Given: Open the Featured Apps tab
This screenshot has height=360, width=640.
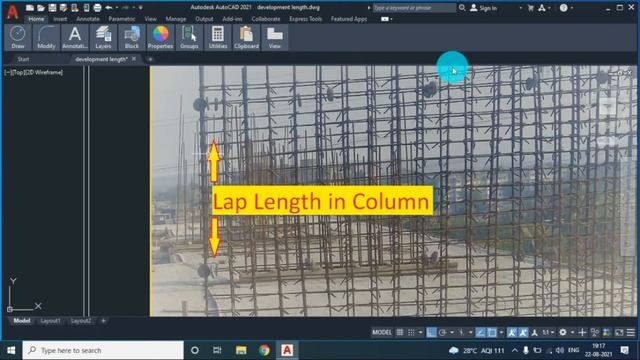Looking at the screenshot, I should (x=349, y=19).
